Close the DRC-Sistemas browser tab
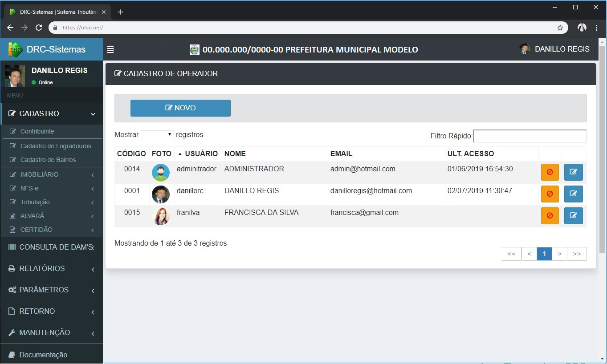 [103, 12]
